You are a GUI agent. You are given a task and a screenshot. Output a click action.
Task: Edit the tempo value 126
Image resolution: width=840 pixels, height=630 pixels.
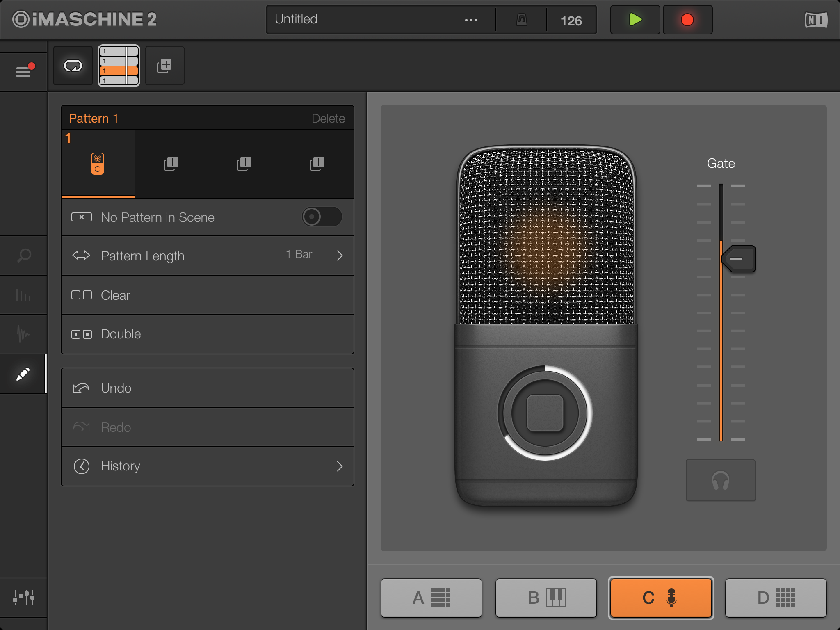tap(571, 21)
